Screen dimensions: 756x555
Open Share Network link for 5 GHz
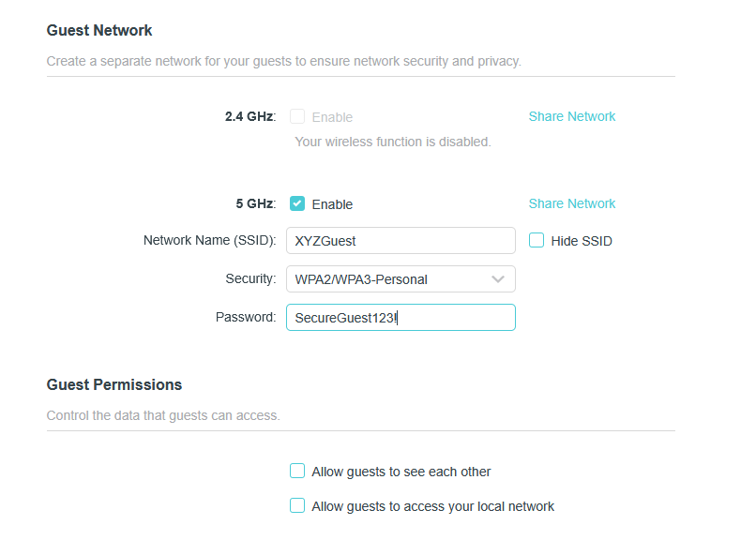(572, 203)
